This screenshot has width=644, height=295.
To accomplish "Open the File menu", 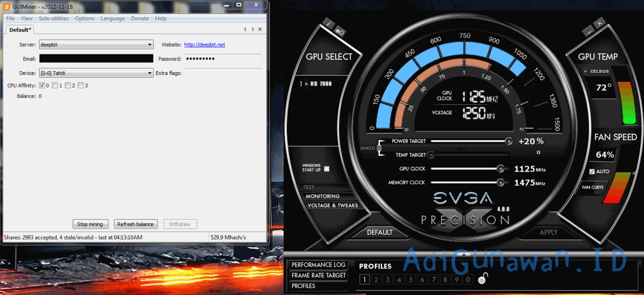I will 10,19.
